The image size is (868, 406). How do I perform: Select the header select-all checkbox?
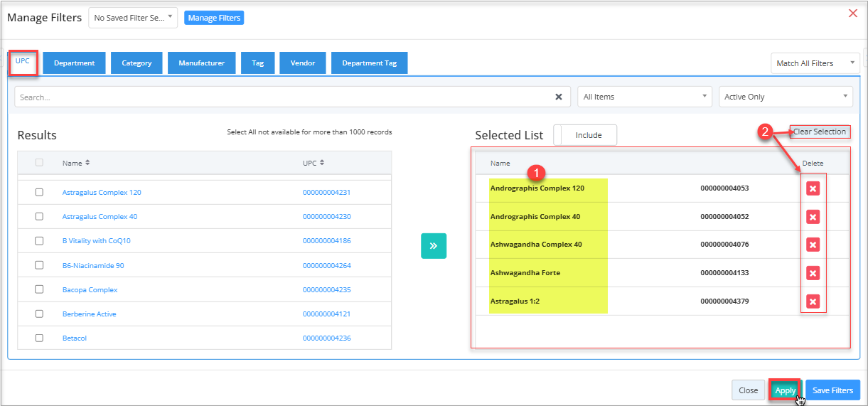tap(39, 163)
